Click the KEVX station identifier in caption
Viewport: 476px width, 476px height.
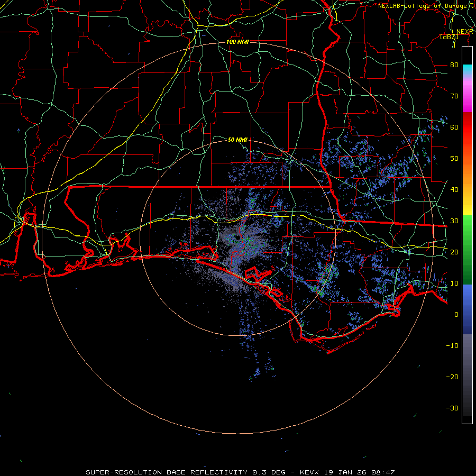point(309,472)
